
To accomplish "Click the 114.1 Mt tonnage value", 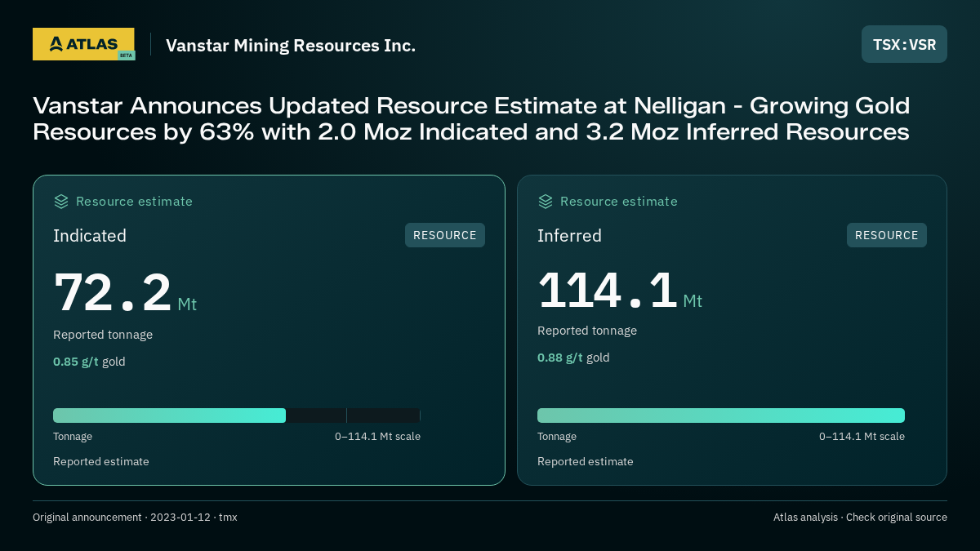I will [620, 290].
